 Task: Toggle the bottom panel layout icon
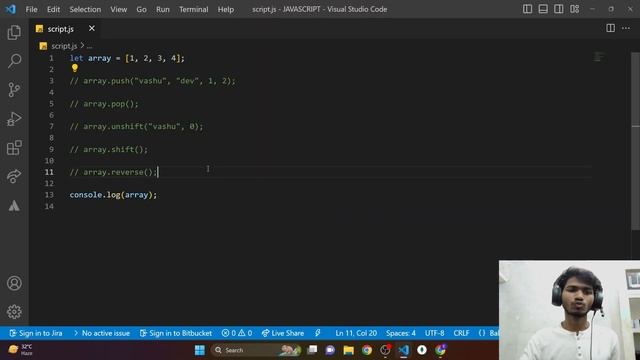pyautogui.click(x=543, y=9)
